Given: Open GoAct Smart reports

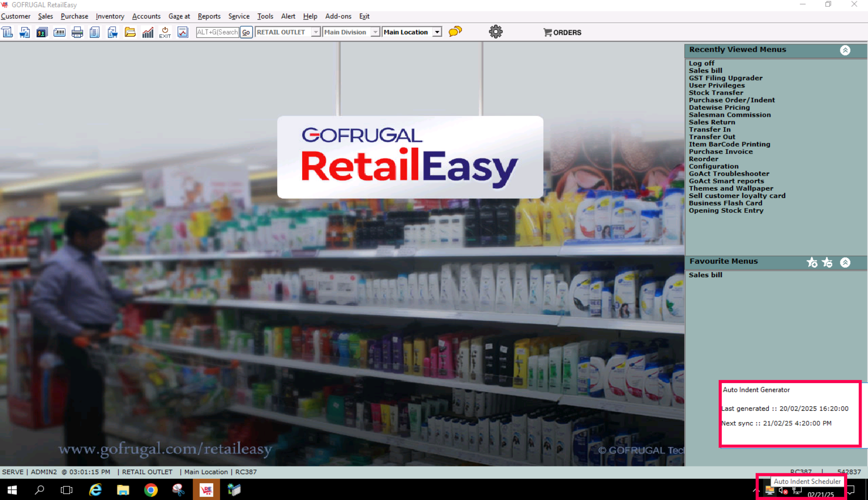Looking at the screenshot, I should (726, 181).
